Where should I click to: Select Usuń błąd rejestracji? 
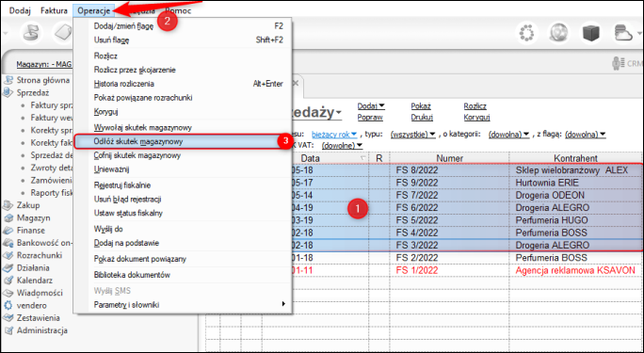click(183, 199)
